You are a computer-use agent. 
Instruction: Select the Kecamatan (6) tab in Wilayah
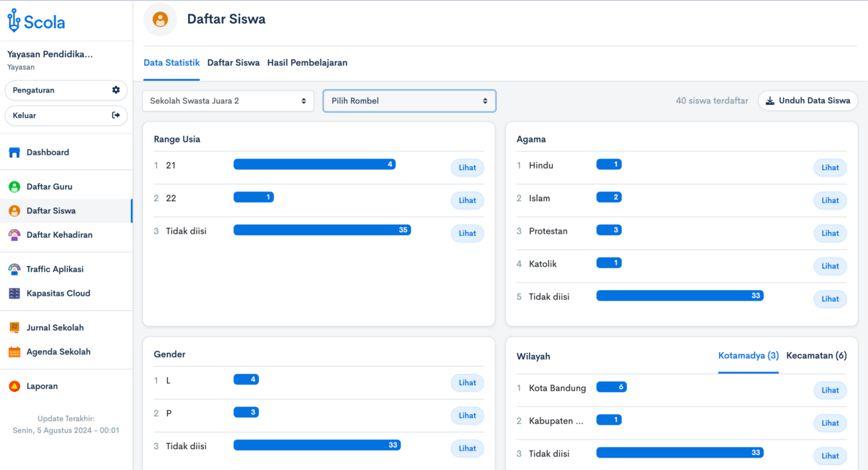pos(816,356)
